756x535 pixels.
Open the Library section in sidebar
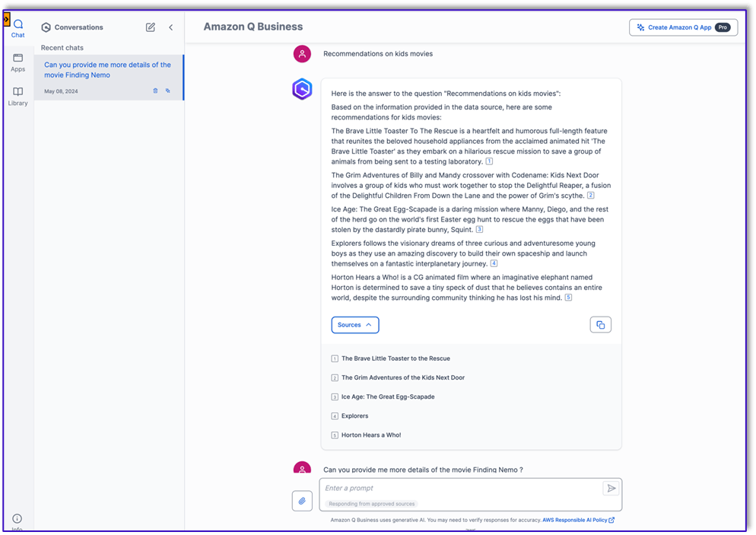coord(17,97)
